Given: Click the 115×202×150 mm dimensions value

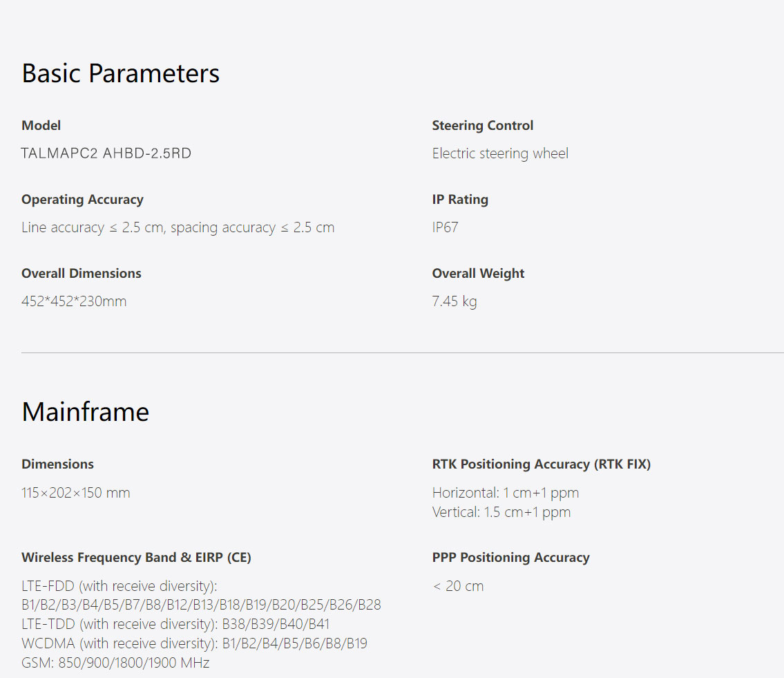Looking at the screenshot, I should (x=75, y=493).
